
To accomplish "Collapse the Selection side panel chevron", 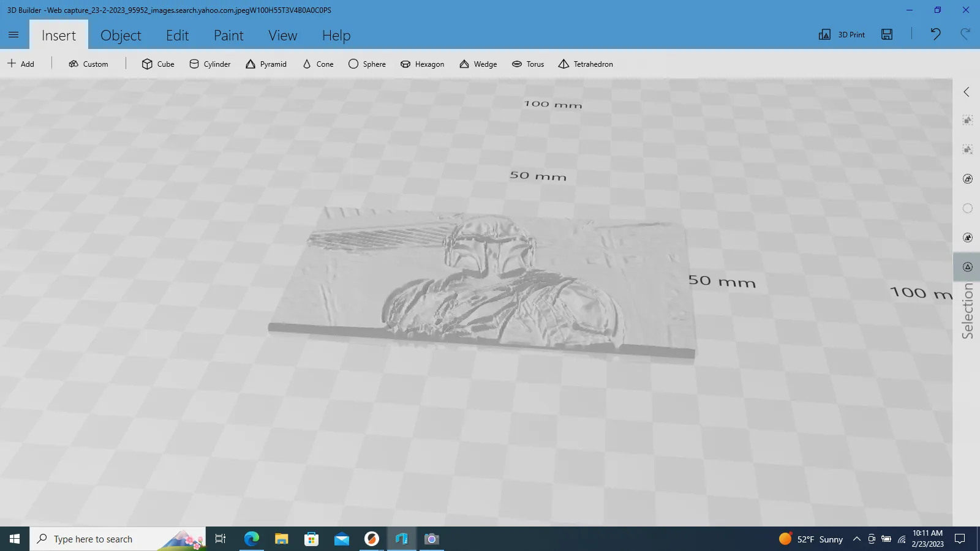I will 967,92.
